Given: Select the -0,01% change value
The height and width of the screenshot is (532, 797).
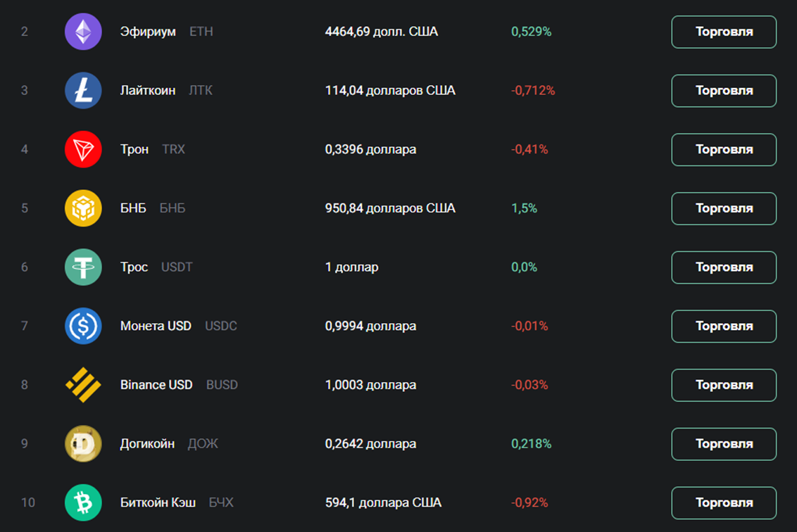Looking at the screenshot, I should pos(529,327).
